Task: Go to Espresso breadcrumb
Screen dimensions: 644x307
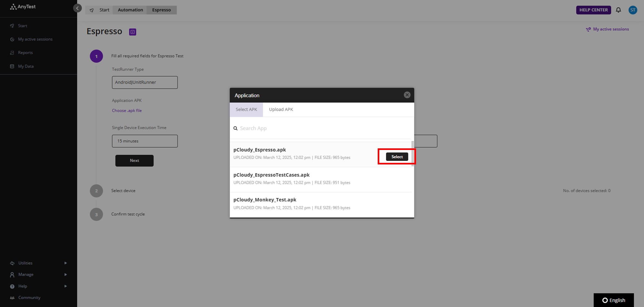Action: pyautogui.click(x=161, y=10)
